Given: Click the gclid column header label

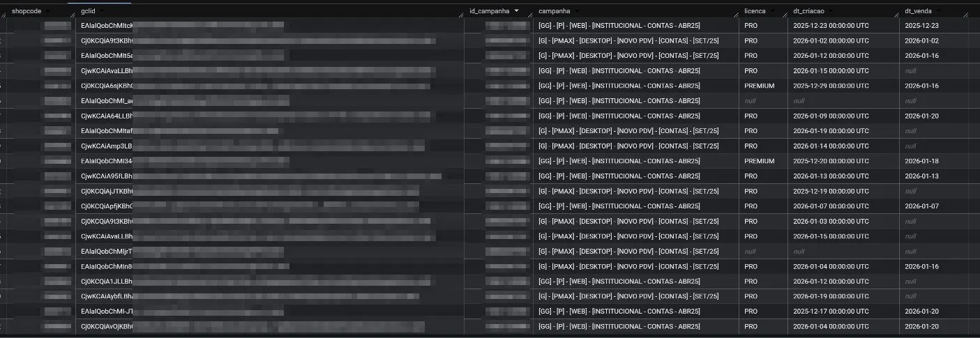Looking at the screenshot, I should (x=89, y=11).
